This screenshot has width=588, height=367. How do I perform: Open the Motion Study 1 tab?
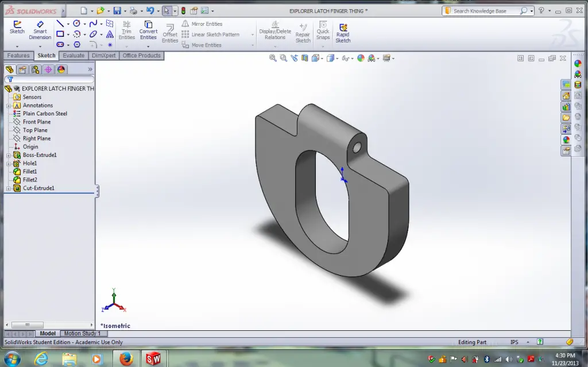tap(82, 333)
